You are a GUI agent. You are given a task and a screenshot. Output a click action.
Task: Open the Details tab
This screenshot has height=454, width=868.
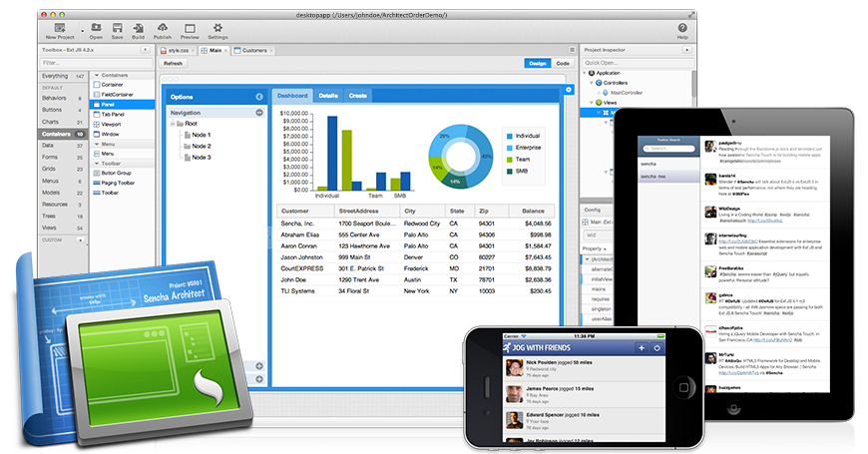tap(328, 96)
